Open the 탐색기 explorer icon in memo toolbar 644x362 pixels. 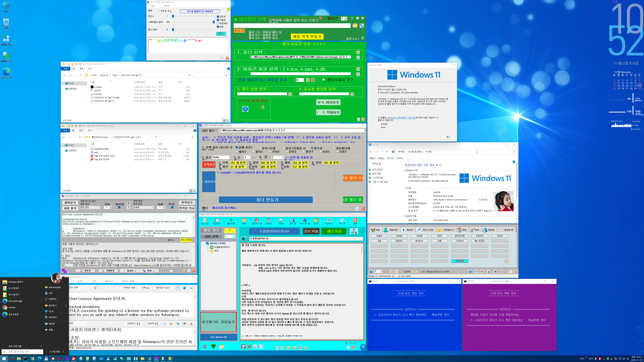pos(316,221)
